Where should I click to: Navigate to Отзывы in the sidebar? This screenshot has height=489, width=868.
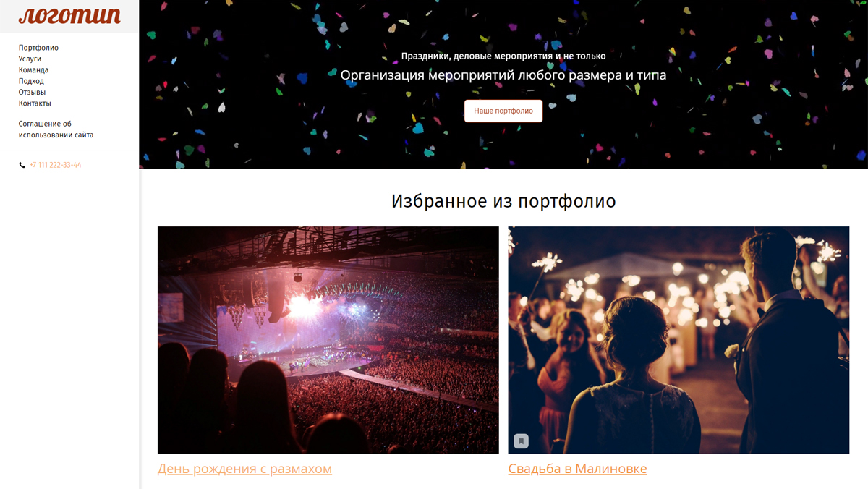coord(32,92)
